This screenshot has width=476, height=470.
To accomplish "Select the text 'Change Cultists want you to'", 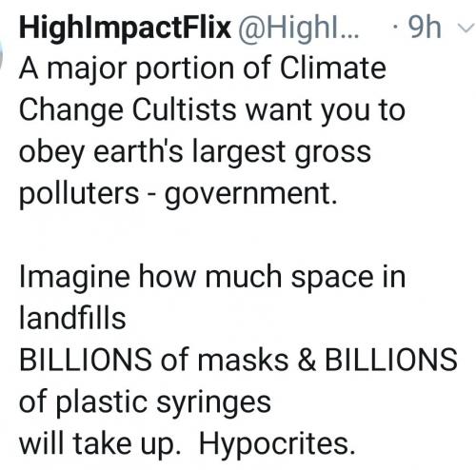I will (x=212, y=111).
